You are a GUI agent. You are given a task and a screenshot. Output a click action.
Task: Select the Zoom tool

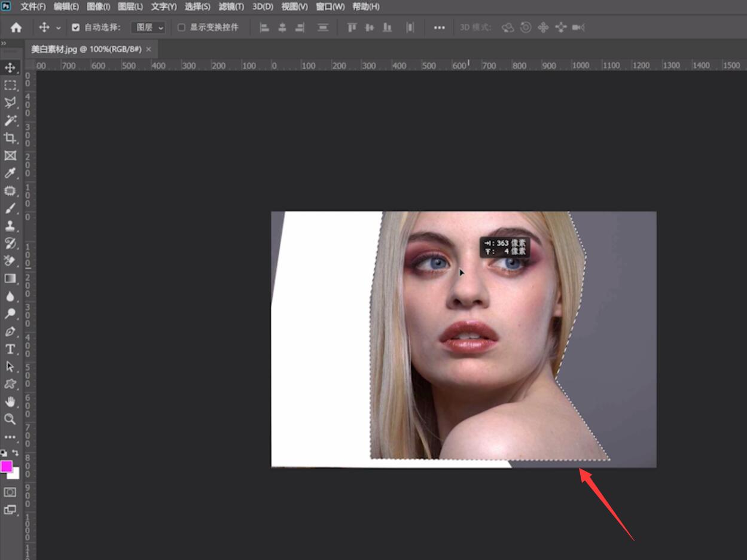pyautogui.click(x=10, y=419)
